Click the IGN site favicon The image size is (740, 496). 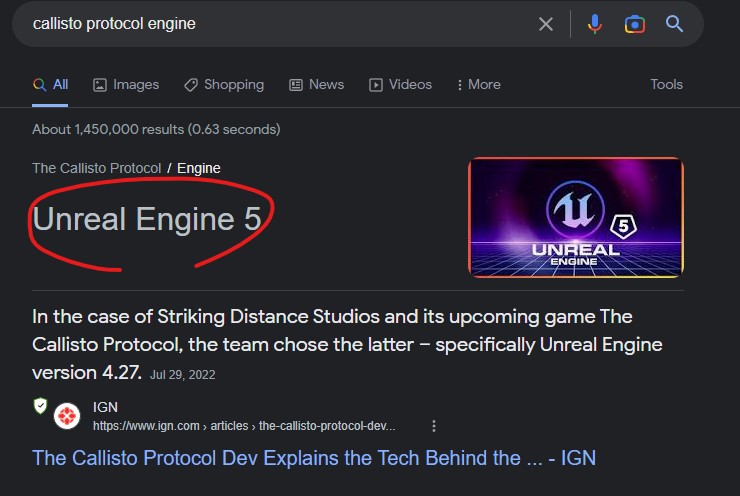click(x=67, y=415)
